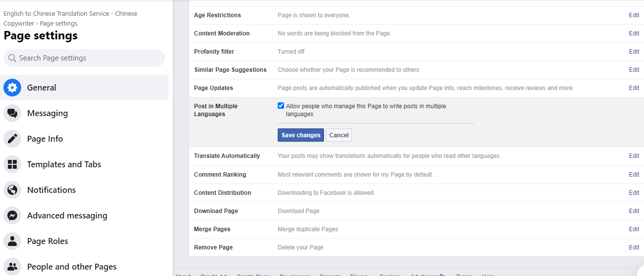Open Templates and Tabs settings
The width and height of the screenshot is (644, 276).
tap(84, 164)
